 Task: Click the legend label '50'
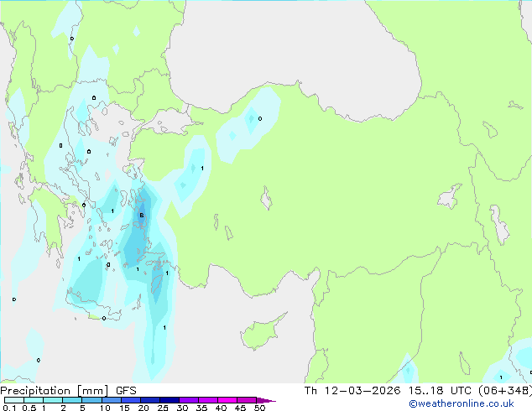click(x=259, y=408)
